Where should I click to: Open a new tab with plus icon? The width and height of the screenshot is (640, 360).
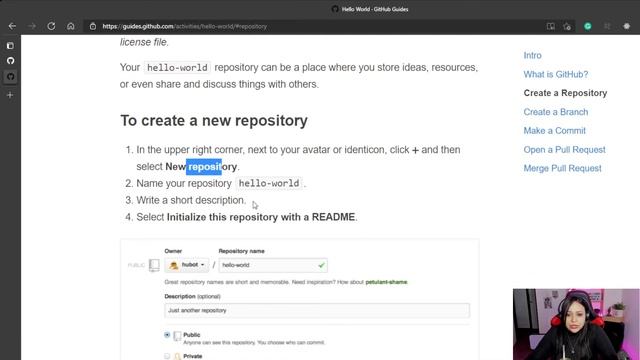click(x=10, y=95)
